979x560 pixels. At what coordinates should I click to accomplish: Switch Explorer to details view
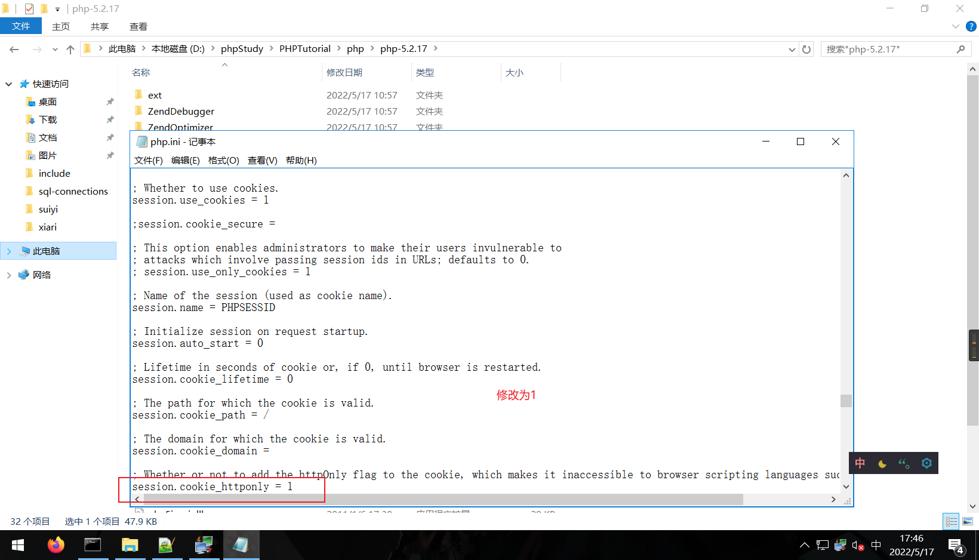coord(952,522)
